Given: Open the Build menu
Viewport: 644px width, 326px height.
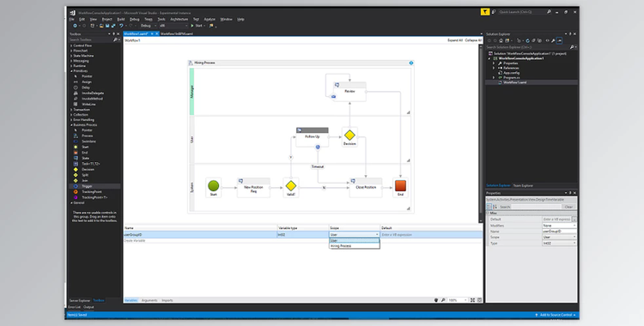Looking at the screenshot, I should [121, 19].
